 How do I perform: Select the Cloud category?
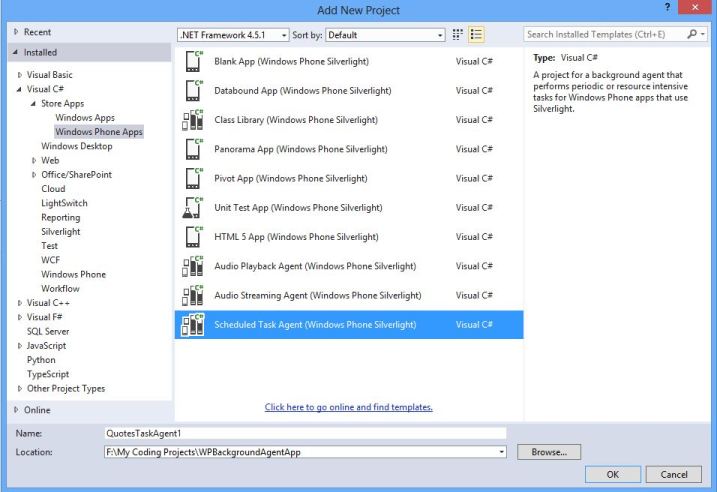coord(53,189)
